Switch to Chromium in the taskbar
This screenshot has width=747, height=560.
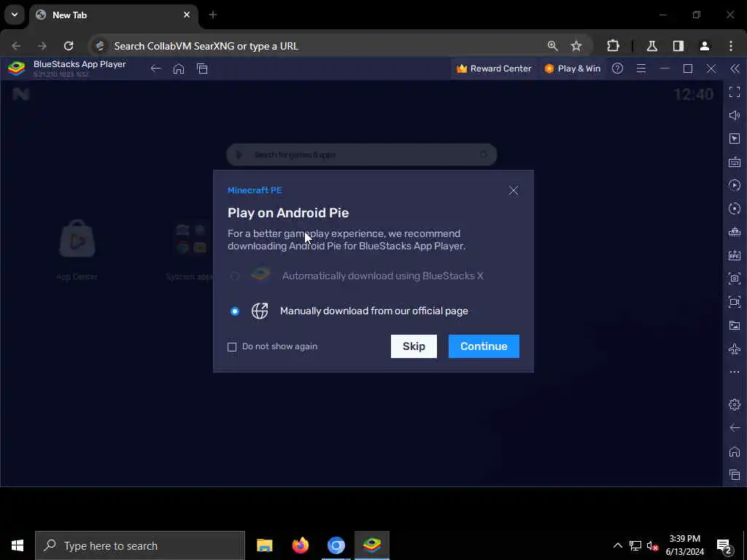336,545
